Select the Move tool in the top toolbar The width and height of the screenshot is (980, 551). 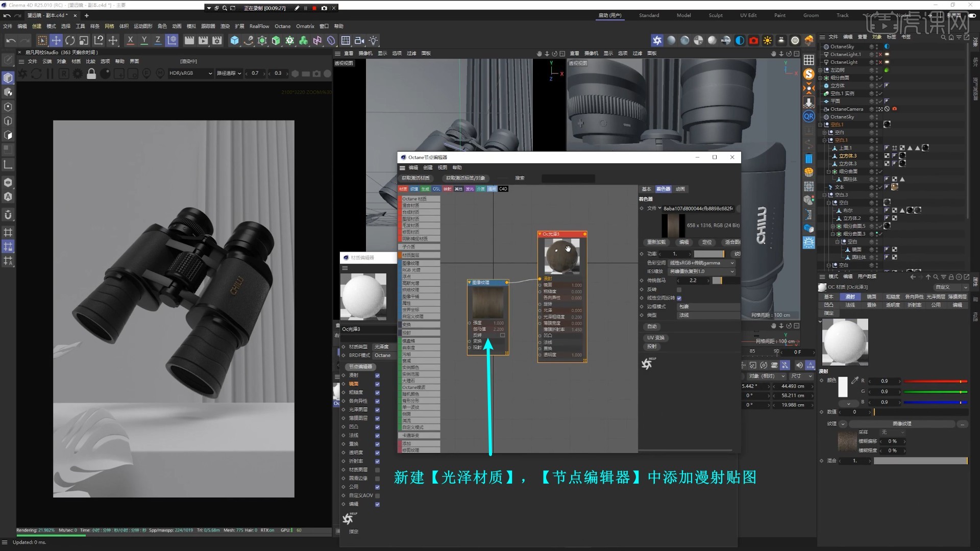tap(57, 40)
